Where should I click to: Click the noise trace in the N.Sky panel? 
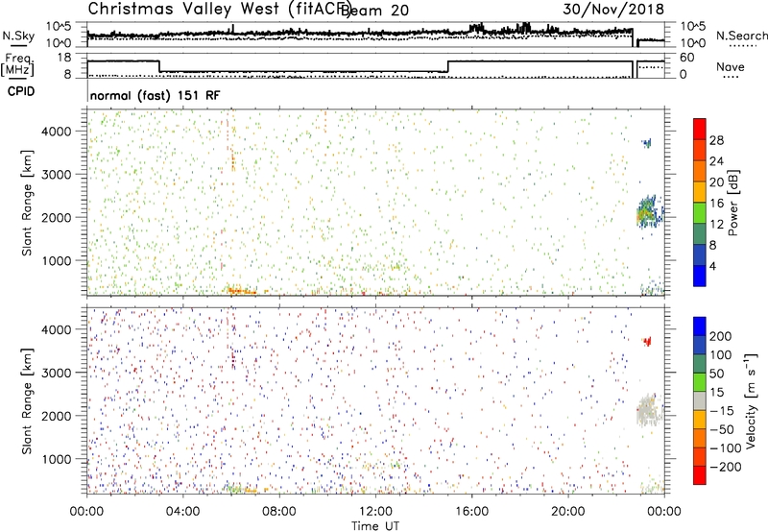coord(360,34)
